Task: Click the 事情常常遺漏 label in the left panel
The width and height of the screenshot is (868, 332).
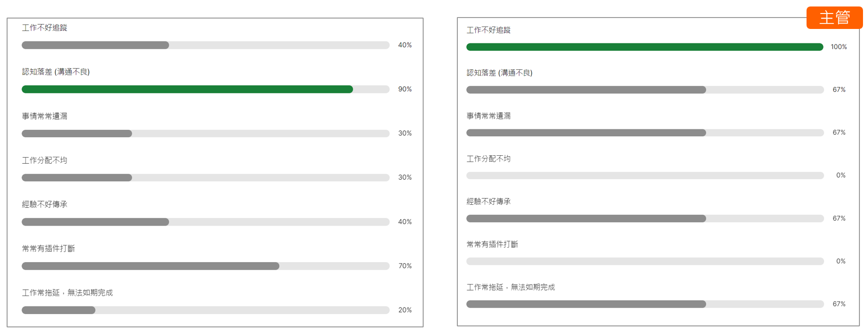Action: coord(44,116)
